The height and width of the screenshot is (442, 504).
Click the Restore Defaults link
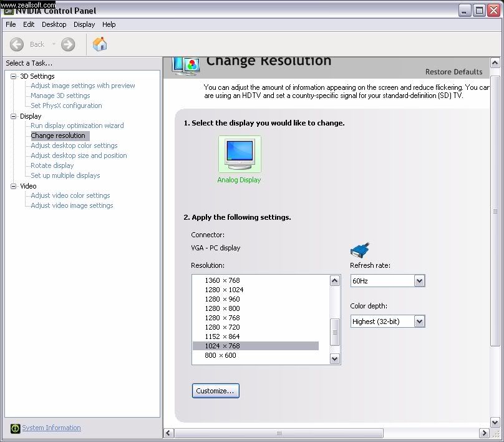pyautogui.click(x=453, y=72)
